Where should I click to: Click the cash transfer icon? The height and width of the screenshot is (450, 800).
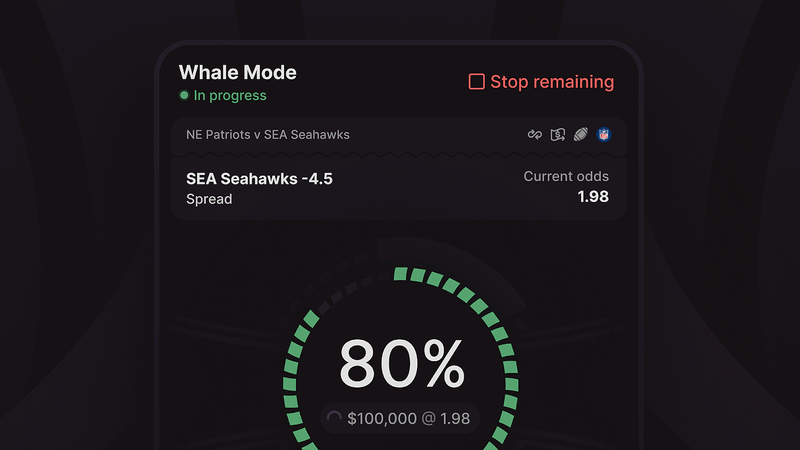(x=558, y=134)
